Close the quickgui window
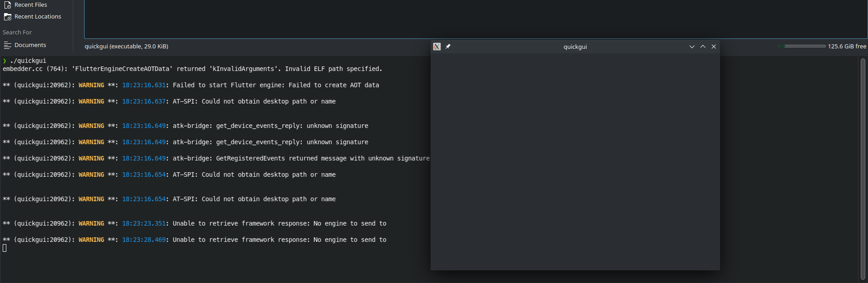The height and width of the screenshot is (283, 868). [x=714, y=47]
